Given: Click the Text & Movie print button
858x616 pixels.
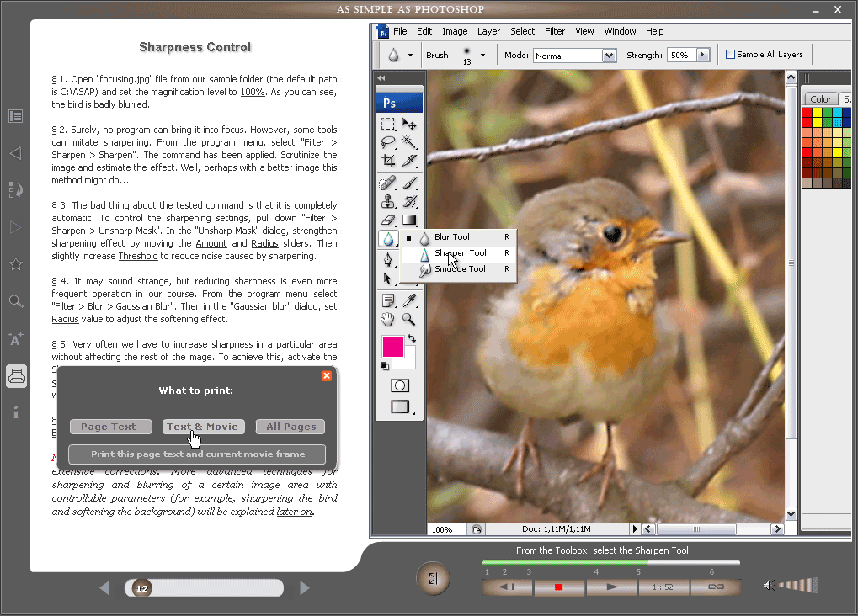Looking at the screenshot, I should [203, 427].
